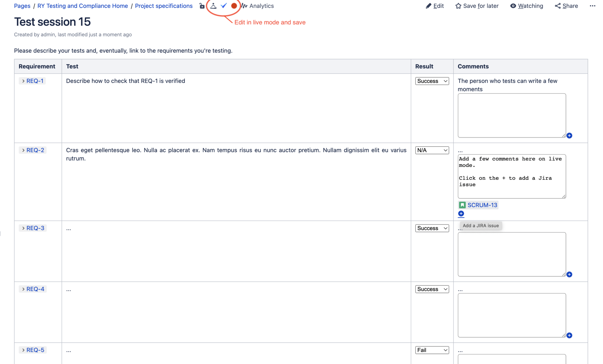Viewport: 603px width, 364px height.
Task: Open the REQ-5 result dropdown showing Fail
Action: pos(432,350)
